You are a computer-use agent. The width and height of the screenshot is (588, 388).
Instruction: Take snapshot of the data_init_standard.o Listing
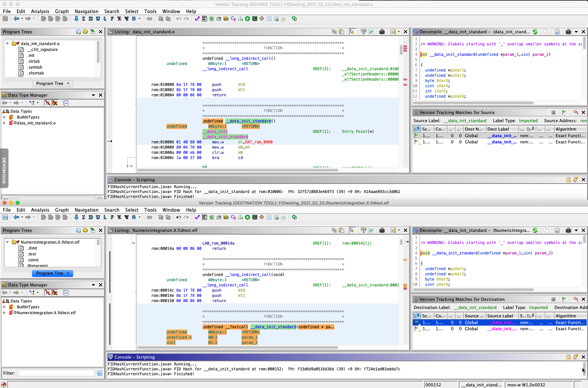coord(382,32)
